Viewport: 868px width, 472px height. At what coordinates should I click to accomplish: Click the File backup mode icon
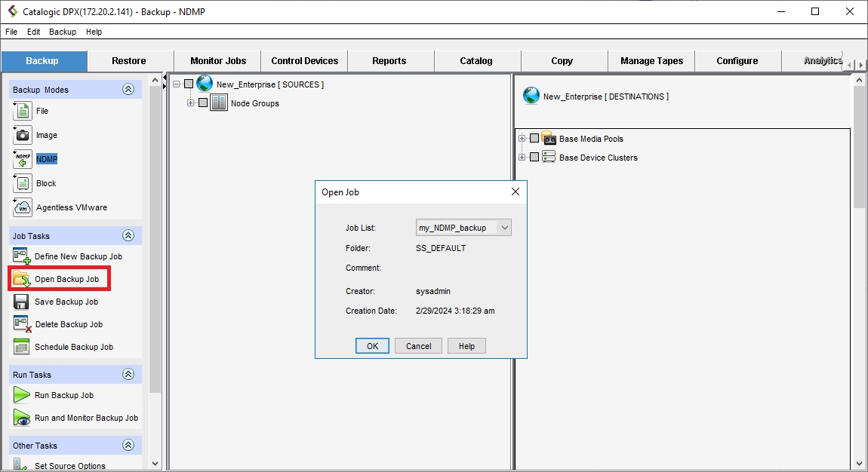[23, 111]
